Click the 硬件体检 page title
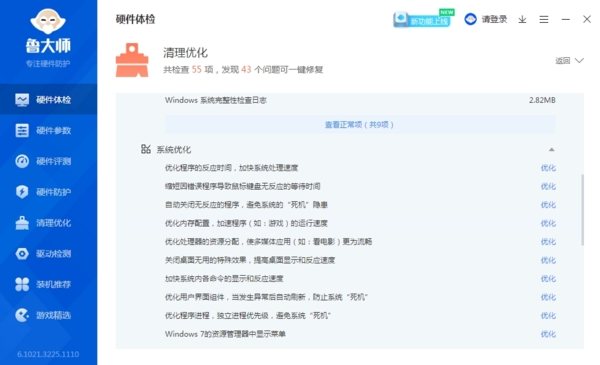The height and width of the screenshot is (365, 600). 135,19
